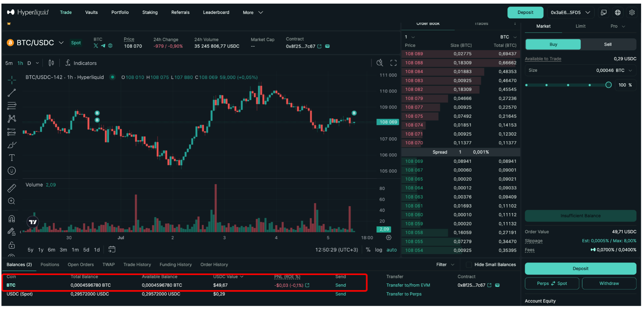Select the trend line drawing tool
The image size is (644, 310).
click(x=12, y=93)
